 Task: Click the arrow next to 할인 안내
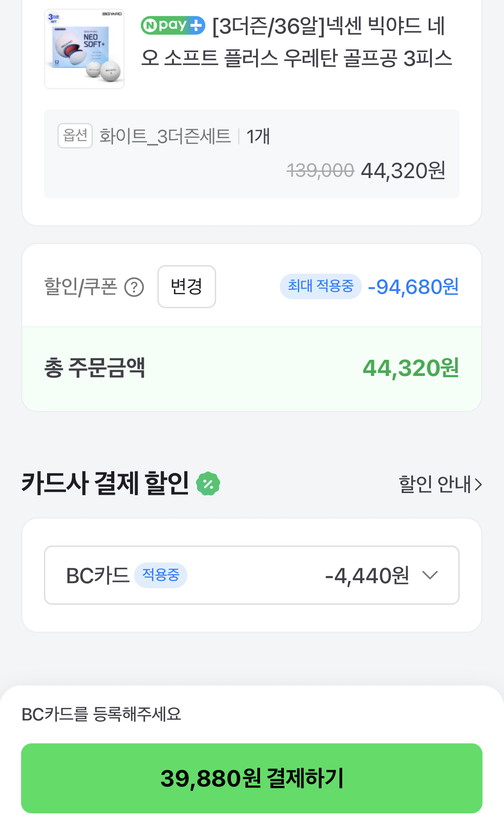[478, 485]
